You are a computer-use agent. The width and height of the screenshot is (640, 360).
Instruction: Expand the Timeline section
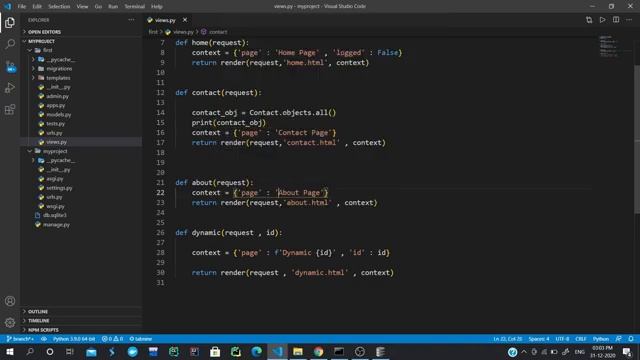[82, 320]
